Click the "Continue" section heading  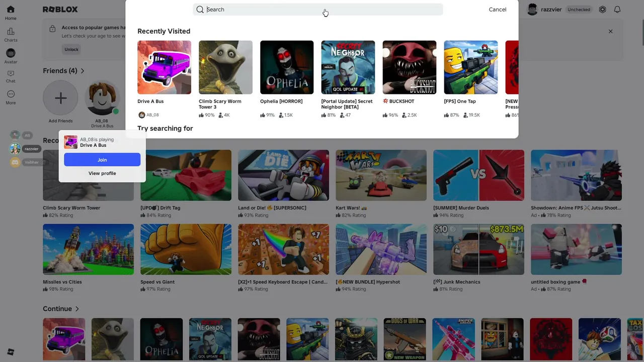(x=57, y=309)
